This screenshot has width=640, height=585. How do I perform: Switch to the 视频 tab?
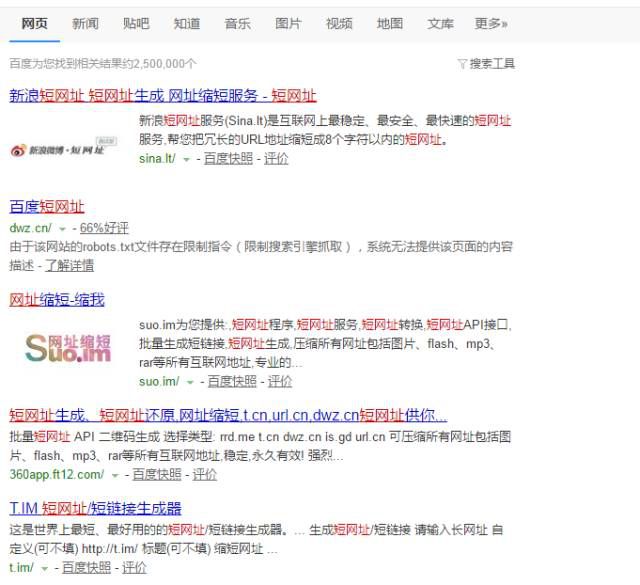coord(339,24)
